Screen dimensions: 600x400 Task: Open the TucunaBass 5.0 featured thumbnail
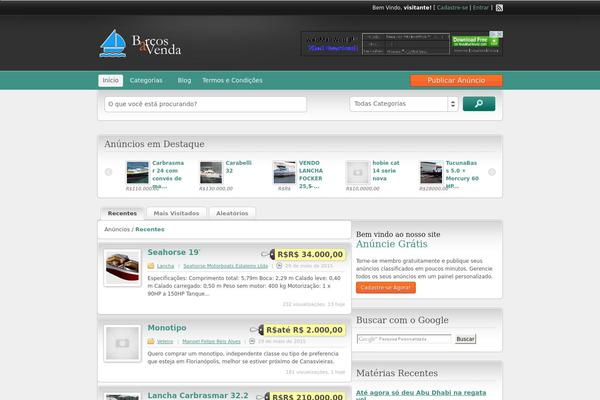(x=431, y=173)
